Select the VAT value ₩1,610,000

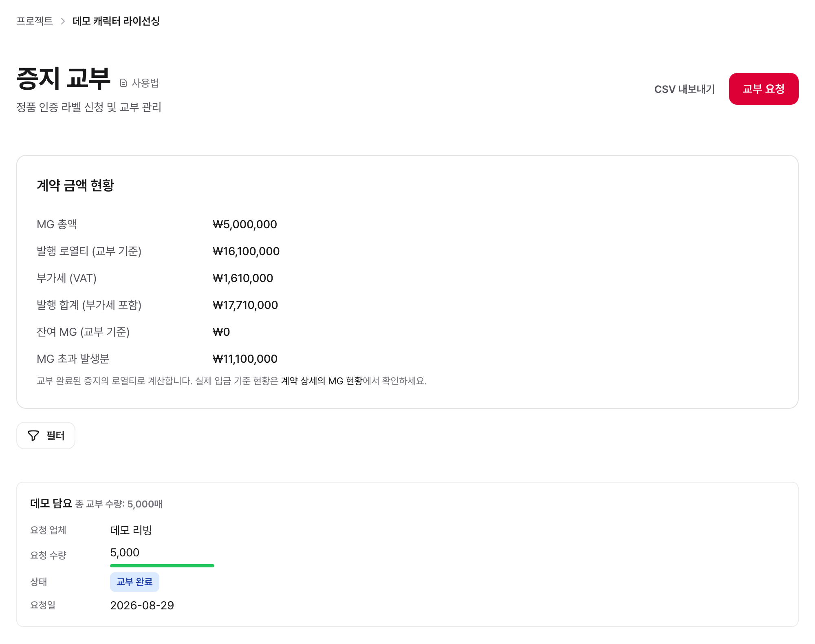(243, 278)
